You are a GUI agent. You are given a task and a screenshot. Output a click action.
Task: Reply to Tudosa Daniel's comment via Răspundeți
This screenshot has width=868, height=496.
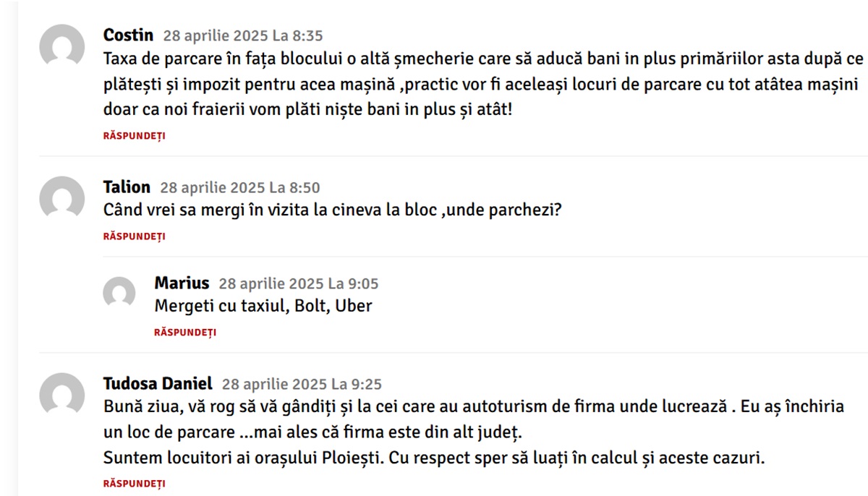coord(134,483)
